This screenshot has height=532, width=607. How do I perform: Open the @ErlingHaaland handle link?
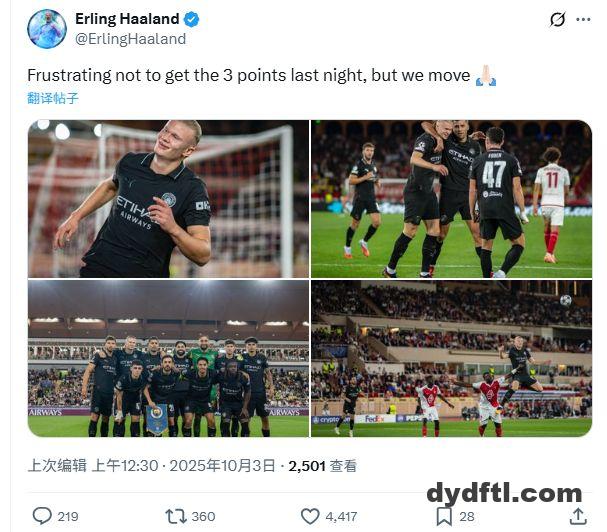pyautogui.click(x=130, y=39)
